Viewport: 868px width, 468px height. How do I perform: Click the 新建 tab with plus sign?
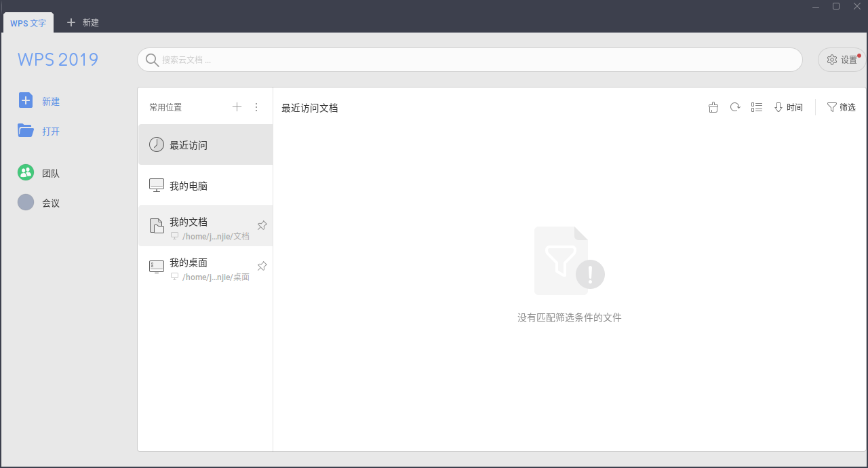[x=83, y=22]
